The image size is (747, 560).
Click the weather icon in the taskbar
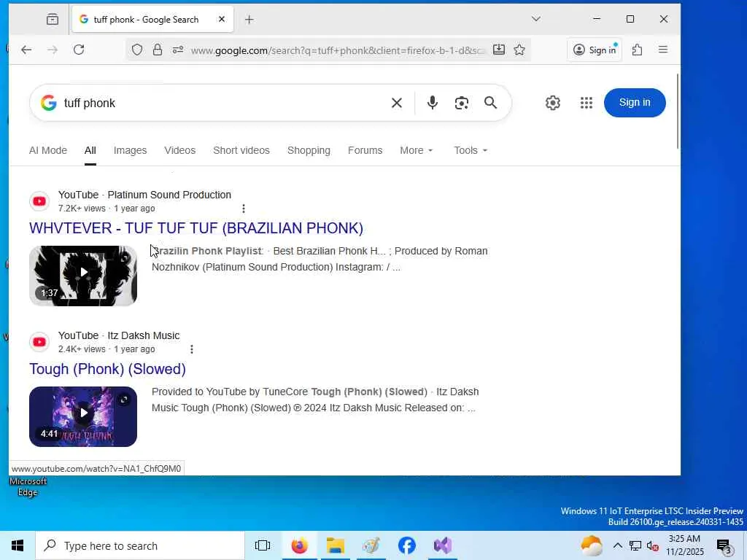point(592,545)
